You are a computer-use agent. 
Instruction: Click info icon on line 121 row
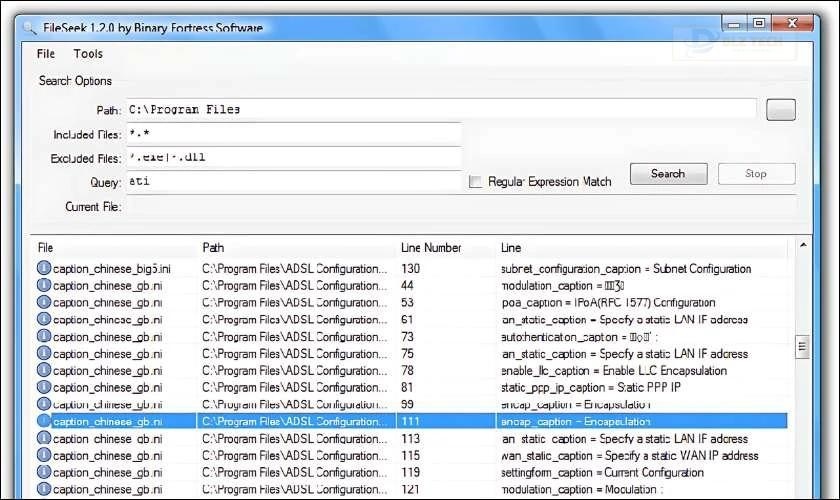point(43,489)
